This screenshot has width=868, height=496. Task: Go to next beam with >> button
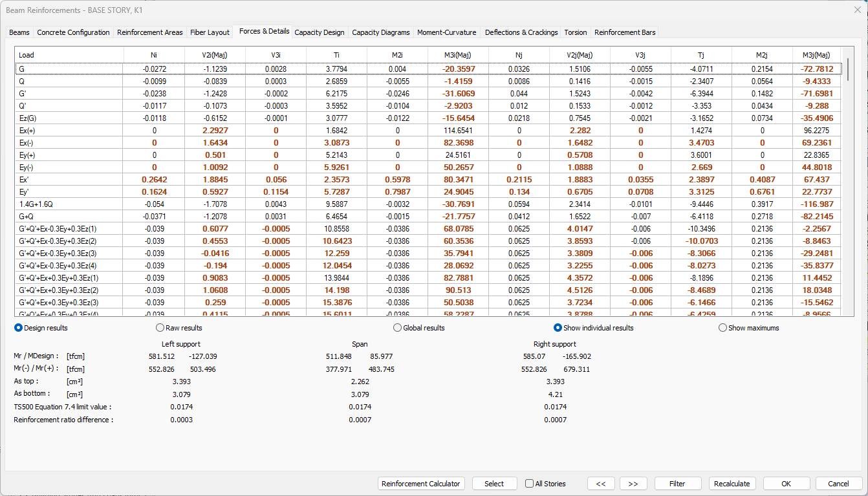pos(633,484)
